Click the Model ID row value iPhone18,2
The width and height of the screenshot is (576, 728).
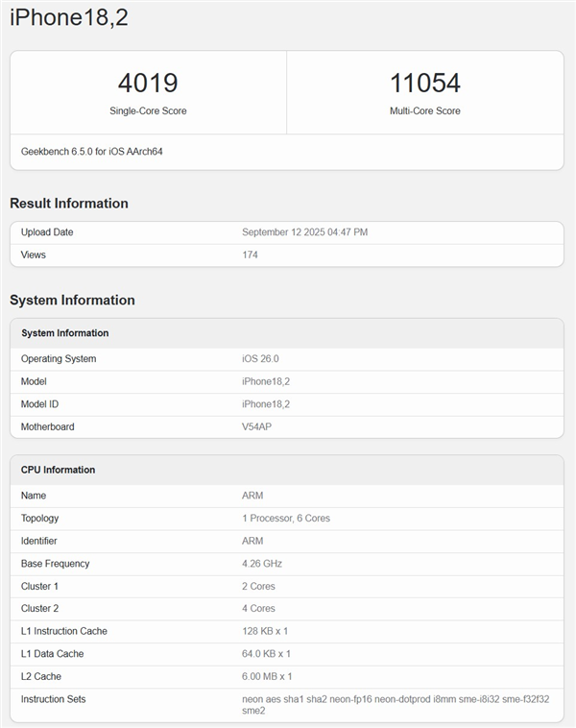point(266,404)
